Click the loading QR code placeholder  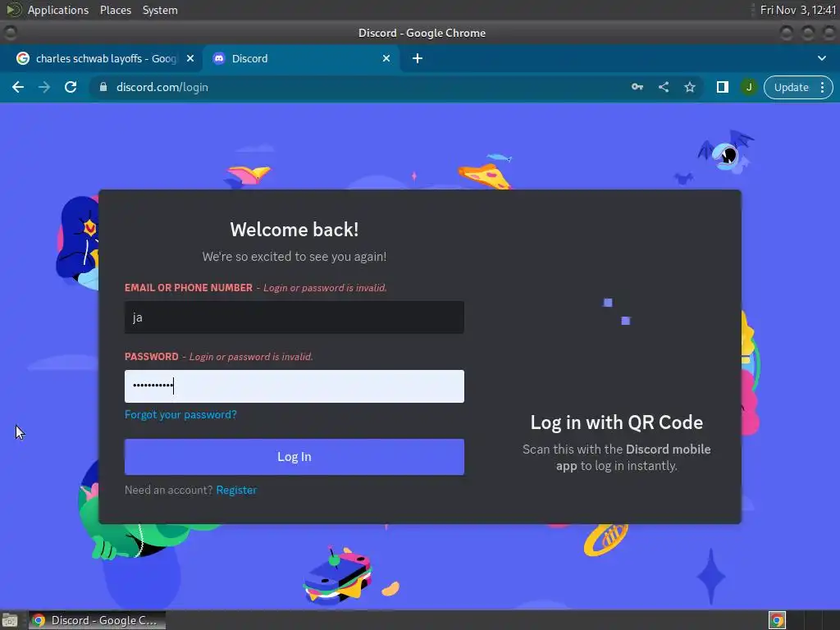[x=617, y=311]
